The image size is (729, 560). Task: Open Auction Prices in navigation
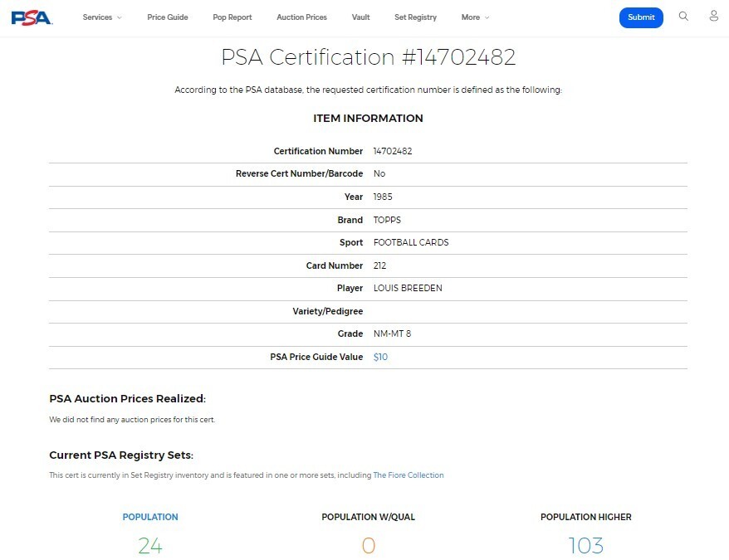pos(301,17)
